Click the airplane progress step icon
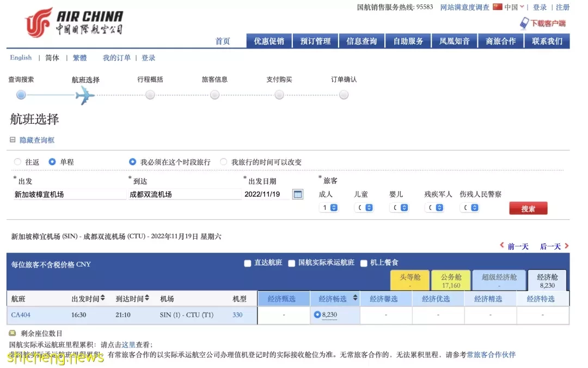 pos(85,95)
